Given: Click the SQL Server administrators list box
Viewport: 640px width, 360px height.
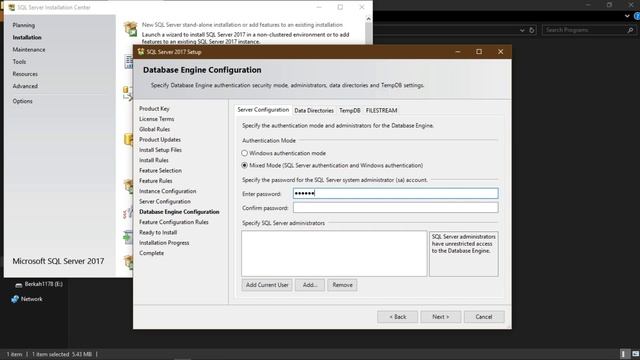Looking at the screenshot, I should 334,253.
